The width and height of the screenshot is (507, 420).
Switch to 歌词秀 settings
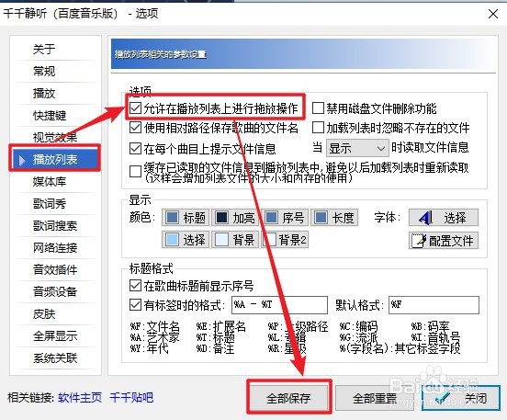click(50, 203)
